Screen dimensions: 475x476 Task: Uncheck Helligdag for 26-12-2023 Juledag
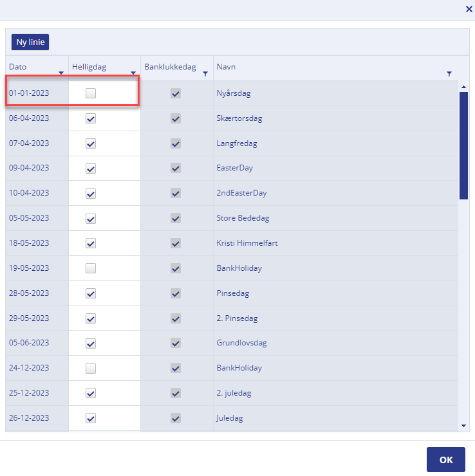click(x=91, y=418)
